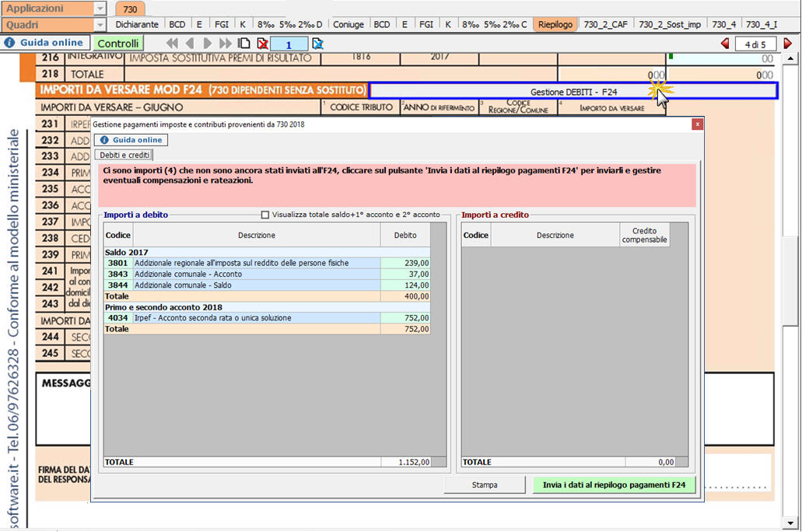The width and height of the screenshot is (802, 532).
Task: Go to next page with red right arrow
Action: pos(788,44)
